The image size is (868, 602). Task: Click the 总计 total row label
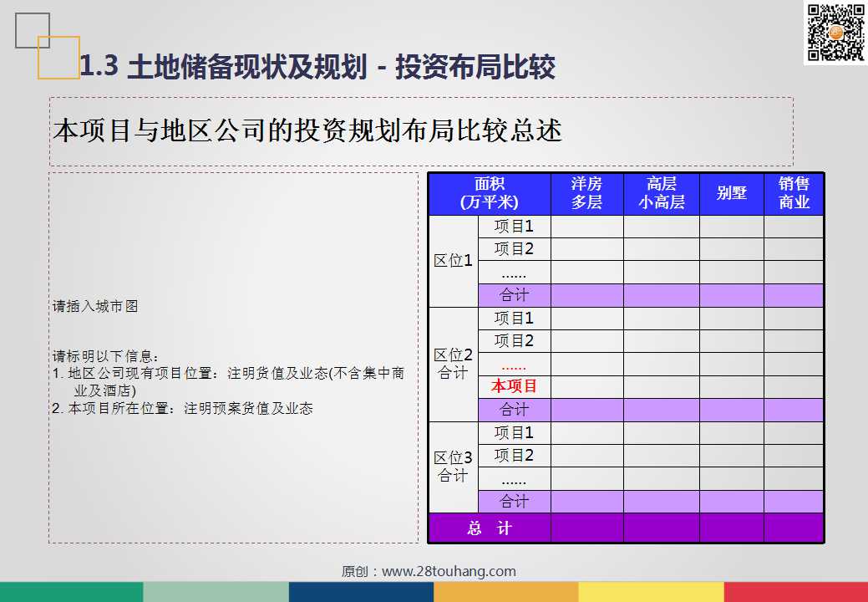pyautogui.click(x=490, y=528)
